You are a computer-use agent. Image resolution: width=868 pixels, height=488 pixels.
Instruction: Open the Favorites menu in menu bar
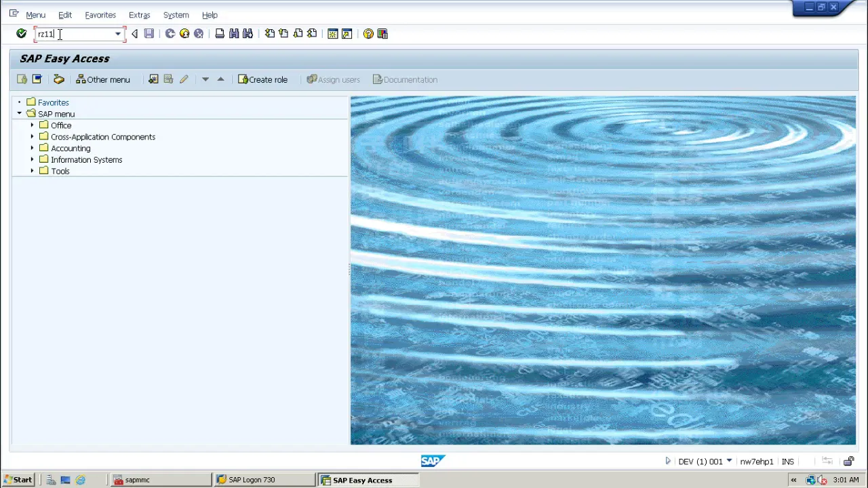click(100, 14)
